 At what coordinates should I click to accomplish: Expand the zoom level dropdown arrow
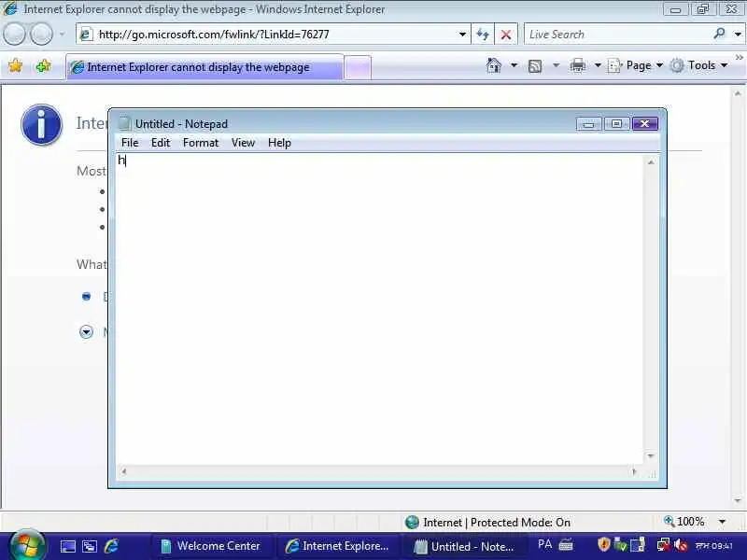(722, 522)
